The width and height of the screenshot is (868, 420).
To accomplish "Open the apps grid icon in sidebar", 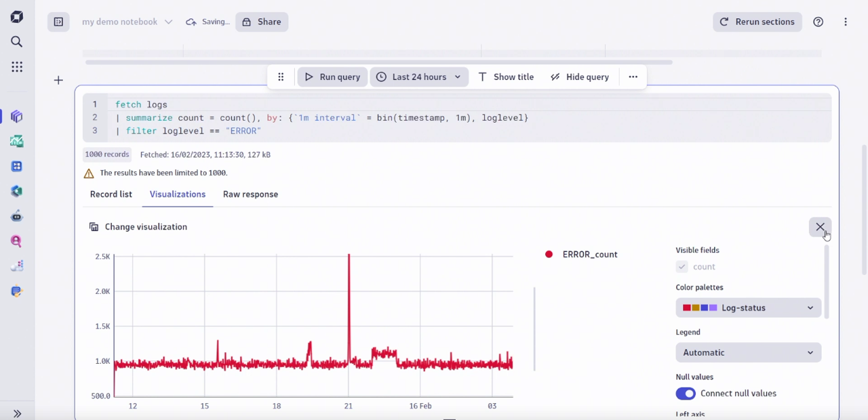I will pos(16,66).
